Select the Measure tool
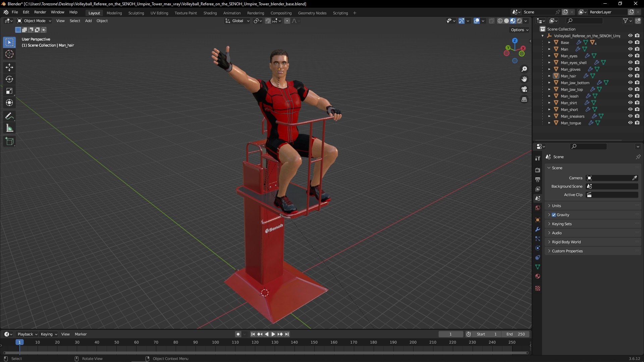 pyautogui.click(x=9, y=128)
